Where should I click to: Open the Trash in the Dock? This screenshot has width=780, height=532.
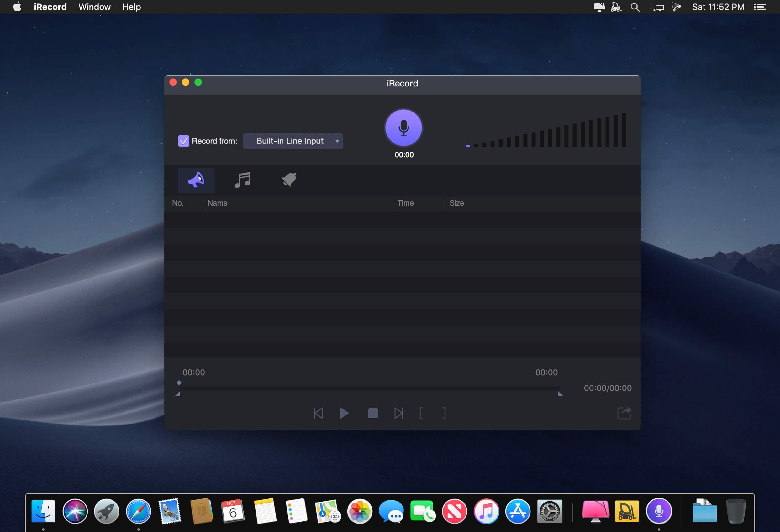point(736,511)
